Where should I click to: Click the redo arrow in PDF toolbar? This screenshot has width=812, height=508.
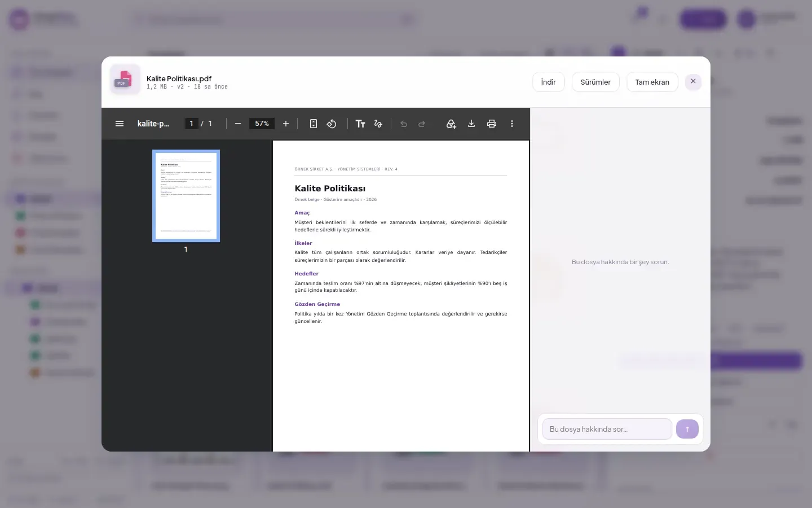(x=422, y=124)
